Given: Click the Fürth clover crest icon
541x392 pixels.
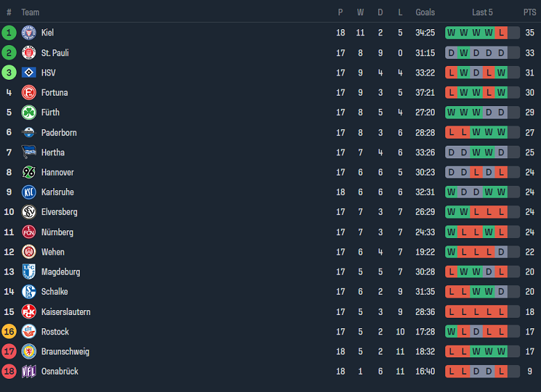Looking at the screenshot, I should point(28,112).
